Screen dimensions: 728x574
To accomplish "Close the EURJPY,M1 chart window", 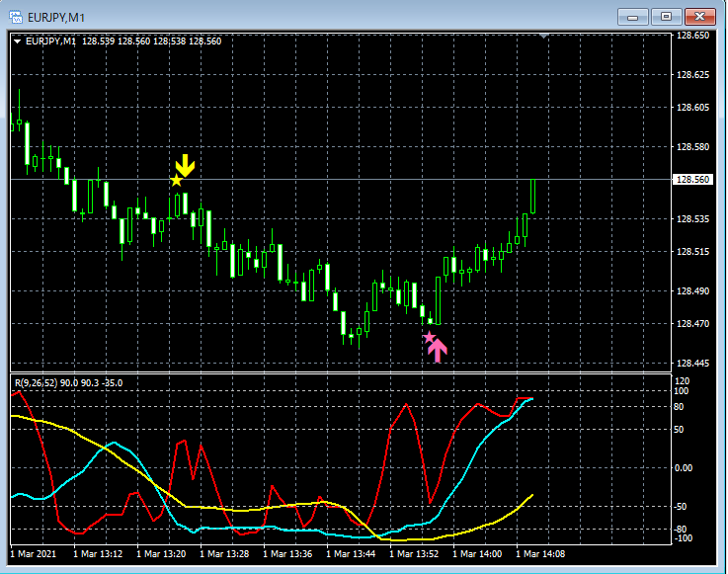I will (x=699, y=17).
